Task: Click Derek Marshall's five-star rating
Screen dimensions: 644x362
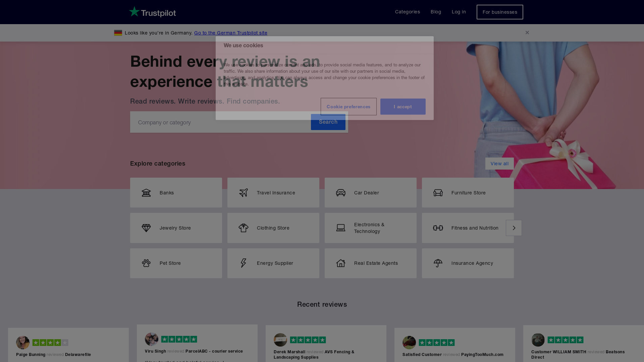Action: (308, 340)
